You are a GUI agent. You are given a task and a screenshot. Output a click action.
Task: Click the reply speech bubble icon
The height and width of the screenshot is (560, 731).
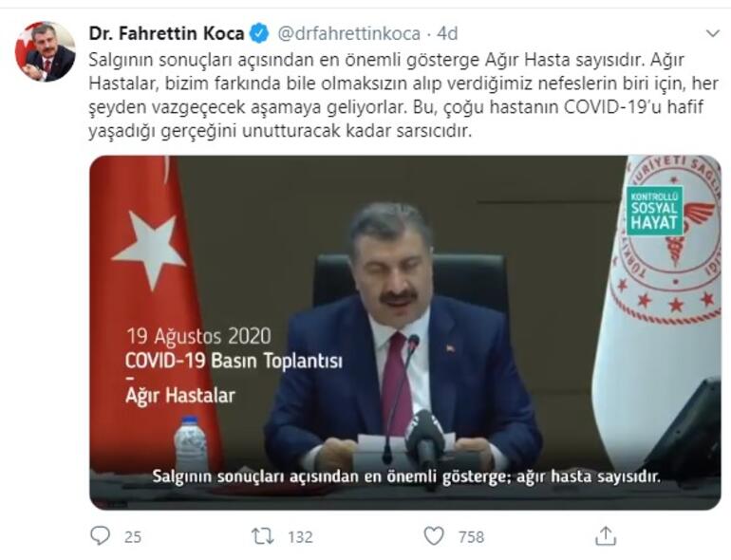(x=100, y=535)
